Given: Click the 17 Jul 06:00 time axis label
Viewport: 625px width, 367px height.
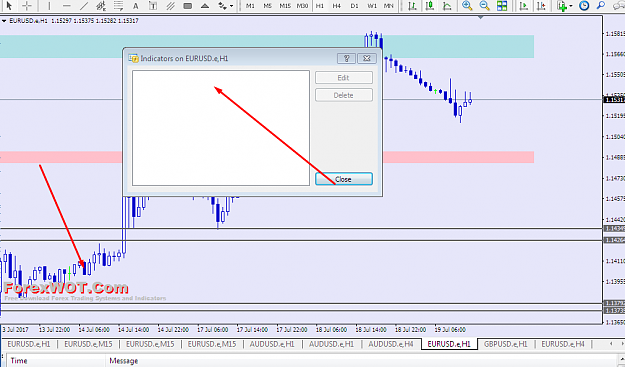Looking at the screenshot, I should [212, 330].
